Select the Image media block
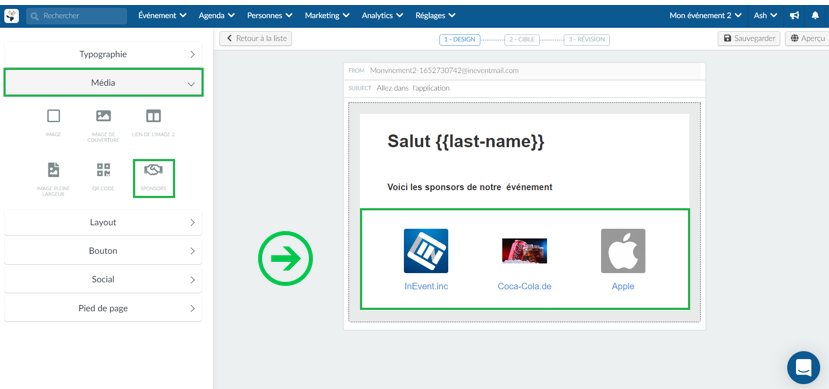 tap(53, 123)
